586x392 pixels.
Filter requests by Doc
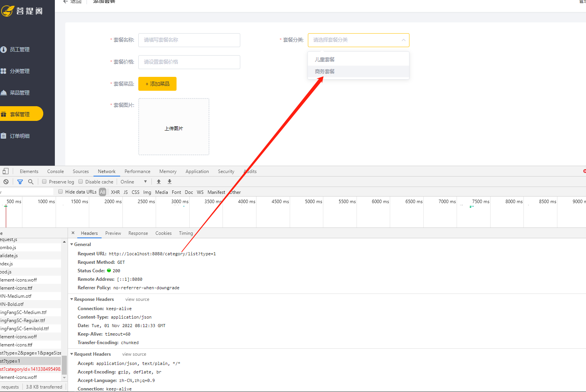(x=189, y=192)
